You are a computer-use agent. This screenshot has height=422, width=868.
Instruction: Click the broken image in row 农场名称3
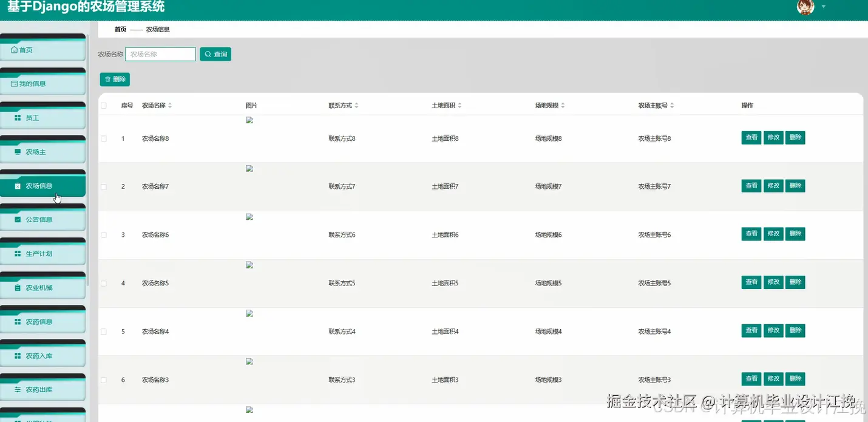tap(249, 361)
